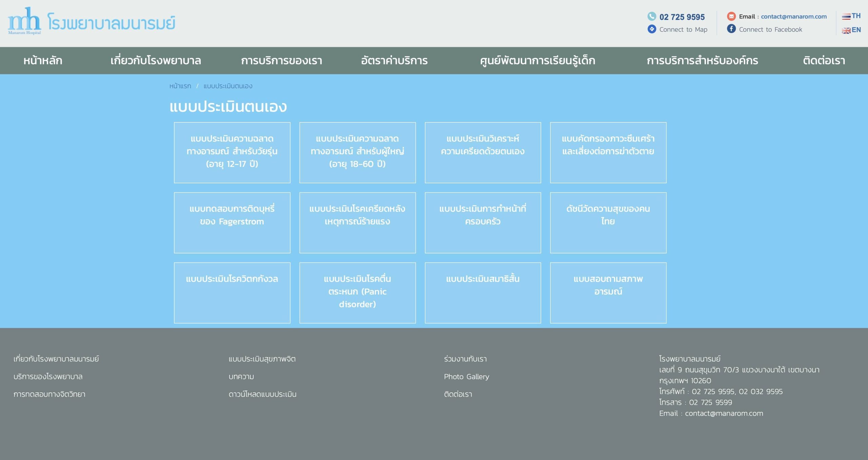Open เกี่ยวกับโรงพยาบาล navigation menu
This screenshot has width=868, height=460.
coord(156,61)
